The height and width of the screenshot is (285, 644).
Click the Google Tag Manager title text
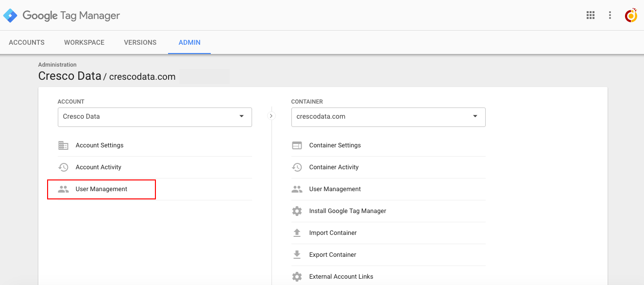[71, 16]
